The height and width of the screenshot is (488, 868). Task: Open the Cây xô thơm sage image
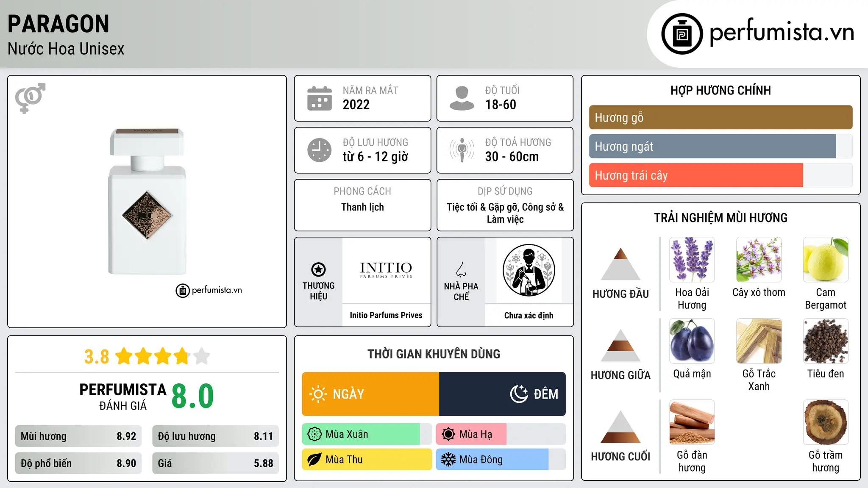(x=759, y=260)
